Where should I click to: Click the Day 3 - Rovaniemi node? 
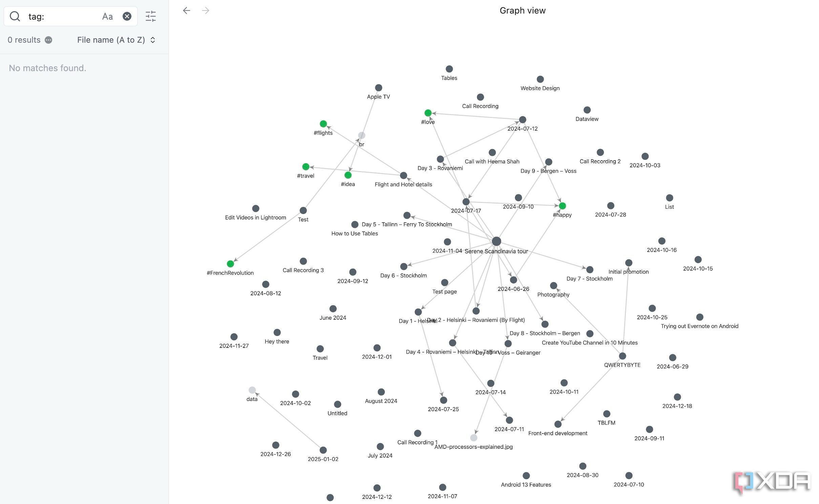[440, 159]
